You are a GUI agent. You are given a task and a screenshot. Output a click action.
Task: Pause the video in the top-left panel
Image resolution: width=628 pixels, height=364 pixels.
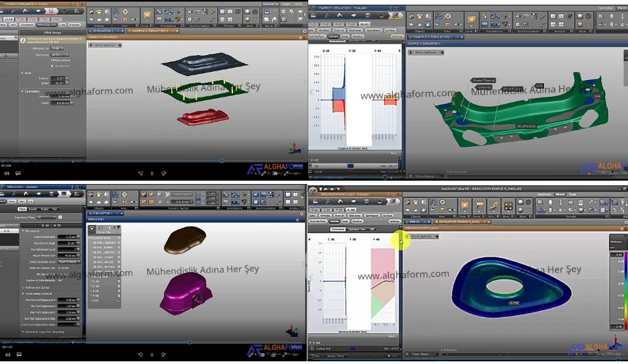click(152, 173)
